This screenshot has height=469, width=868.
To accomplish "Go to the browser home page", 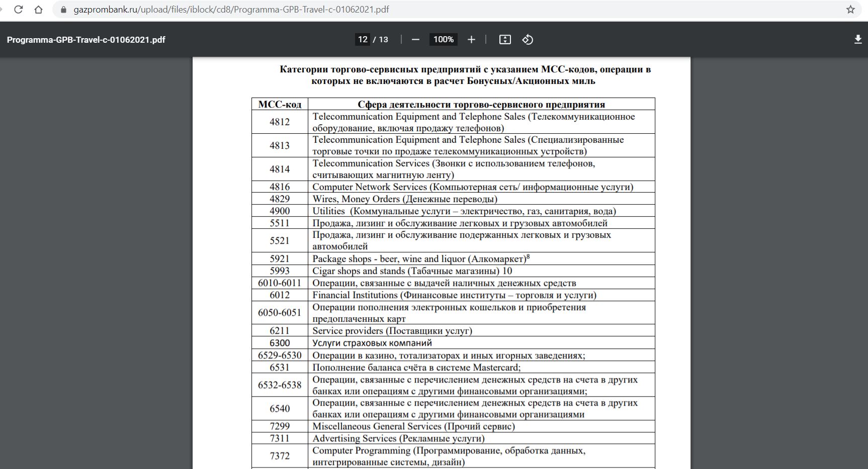I will click(38, 10).
